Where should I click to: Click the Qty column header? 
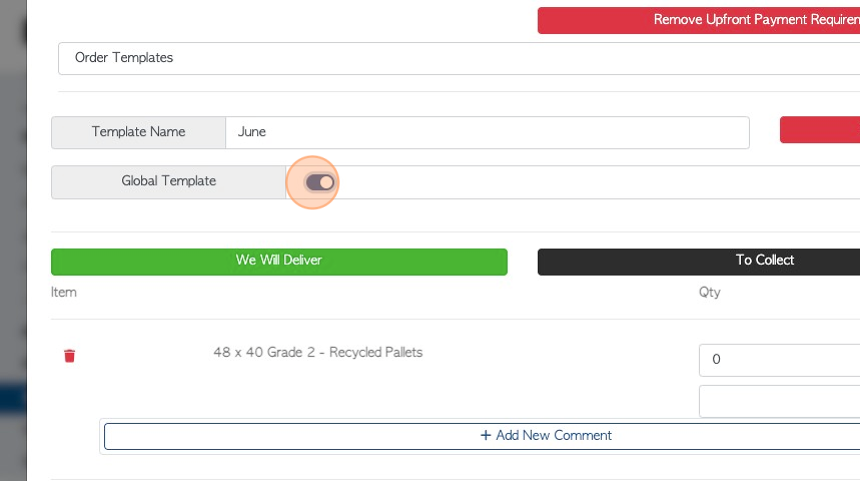coord(709,292)
